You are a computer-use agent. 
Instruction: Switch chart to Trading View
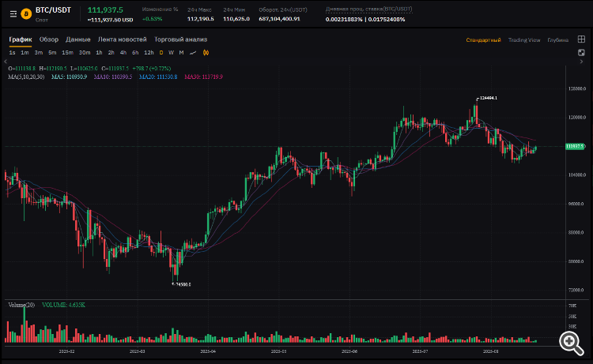(x=524, y=40)
